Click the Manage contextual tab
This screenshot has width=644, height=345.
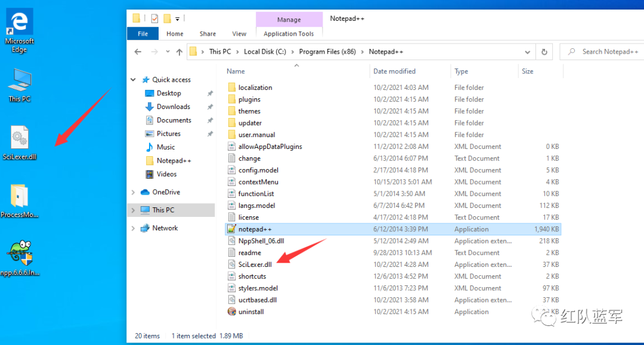click(289, 19)
